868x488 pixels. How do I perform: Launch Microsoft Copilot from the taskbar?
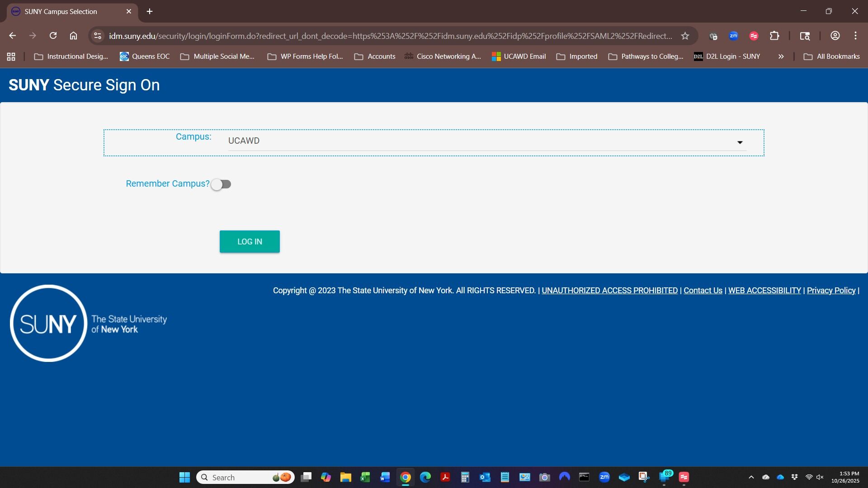[x=326, y=477]
